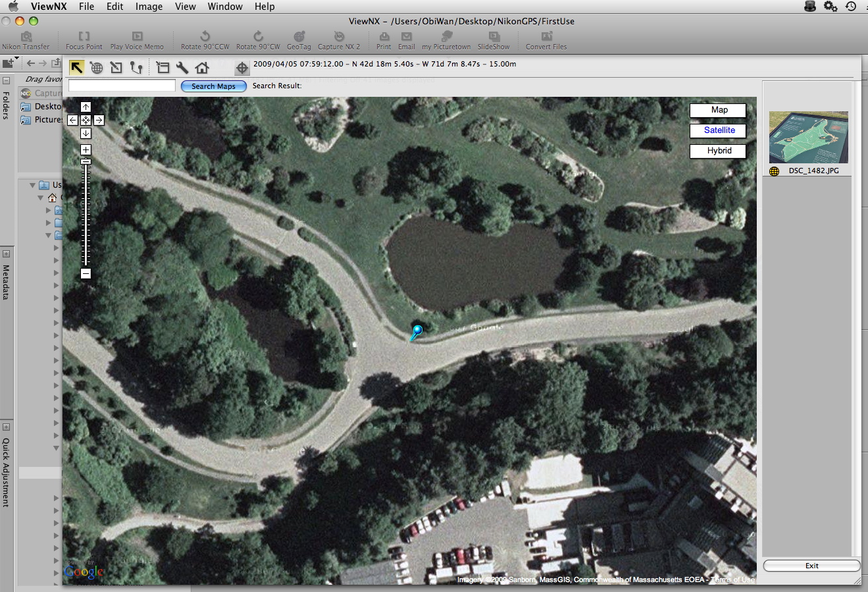The width and height of the screenshot is (868, 592).
Task: Click the crosshair target icon beside coordinates
Action: click(242, 68)
